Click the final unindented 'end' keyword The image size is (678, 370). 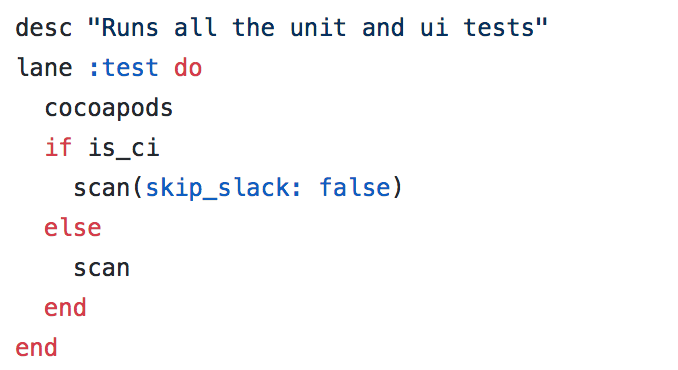(x=36, y=348)
